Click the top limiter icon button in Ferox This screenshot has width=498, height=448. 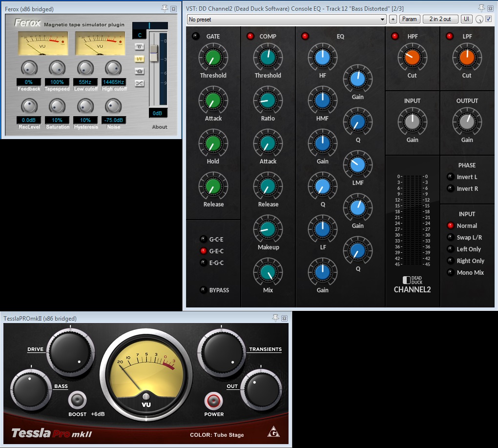(140, 47)
